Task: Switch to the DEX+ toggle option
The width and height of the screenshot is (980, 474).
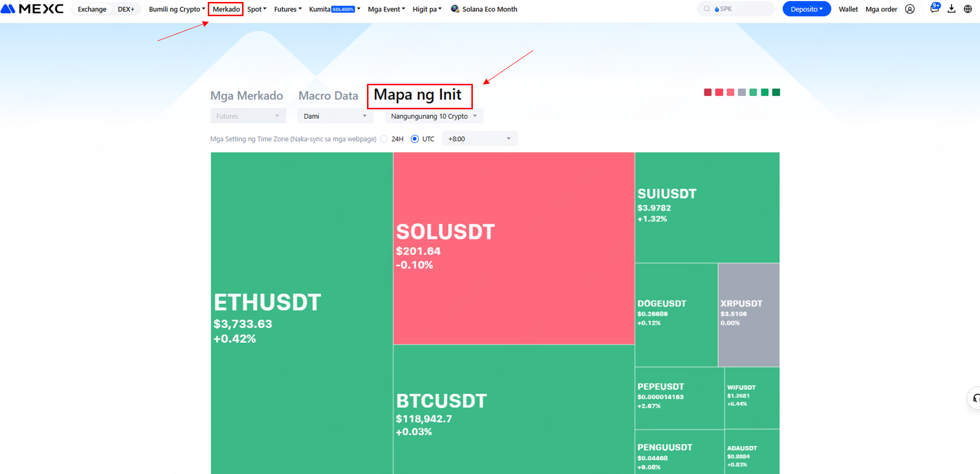Action: click(x=126, y=9)
